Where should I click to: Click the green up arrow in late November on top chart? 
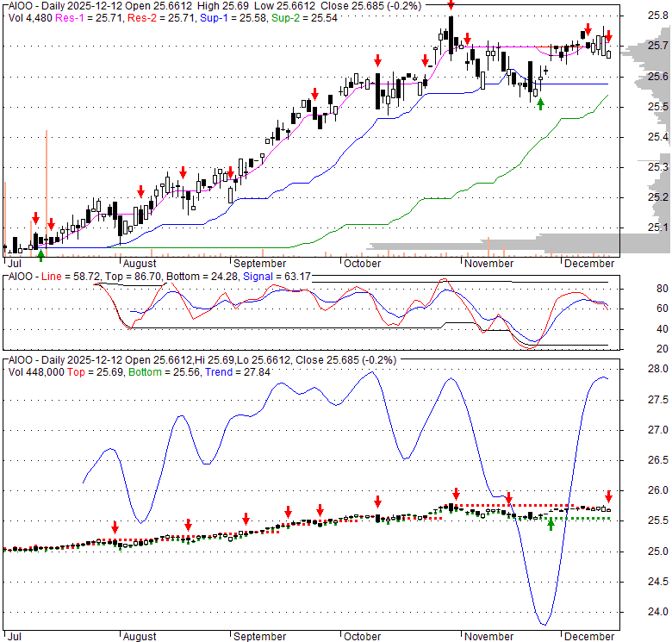540,103
